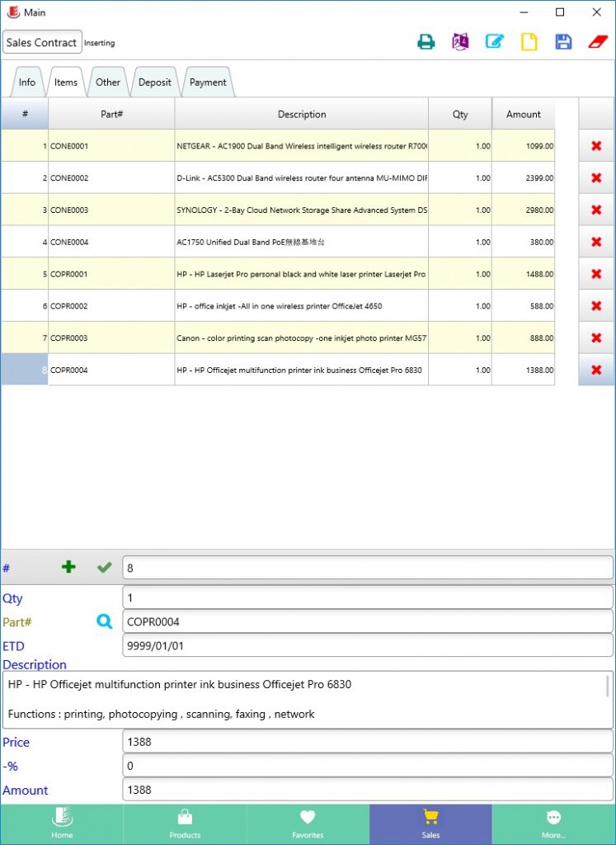Click the Part# search magnifier icon
The width and height of the screenshot is (616, 845).
pos(105,622)
